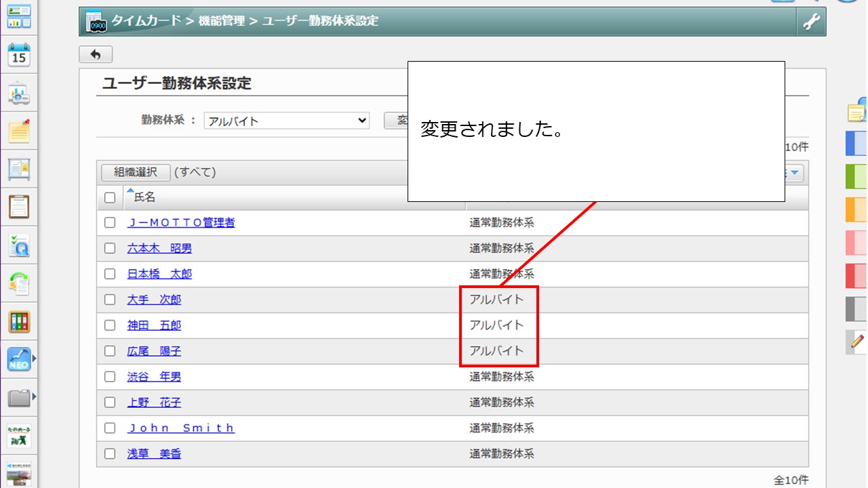Open the gray folder sidebar icon
The image size is (868, 488).
pyautogui.click(x=19, y=397)
